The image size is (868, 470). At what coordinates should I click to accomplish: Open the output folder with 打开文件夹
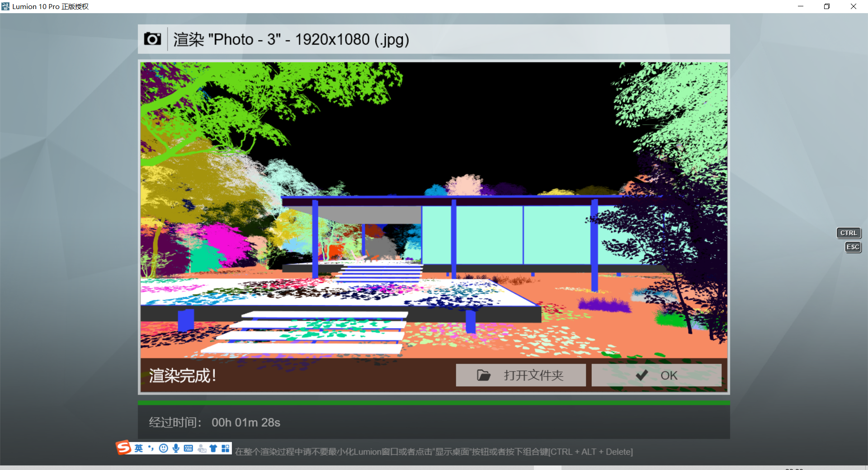tap(521, 375)
